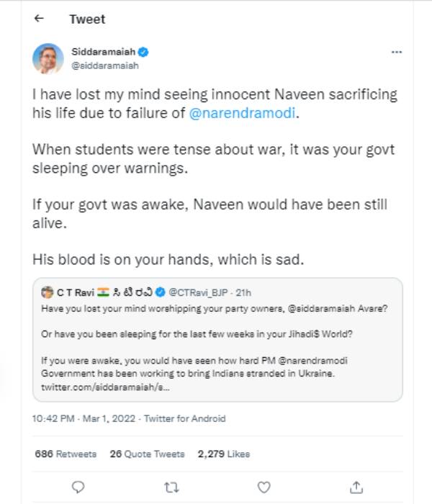Open the @narendramodi mention in main tweet

[242, 113]
